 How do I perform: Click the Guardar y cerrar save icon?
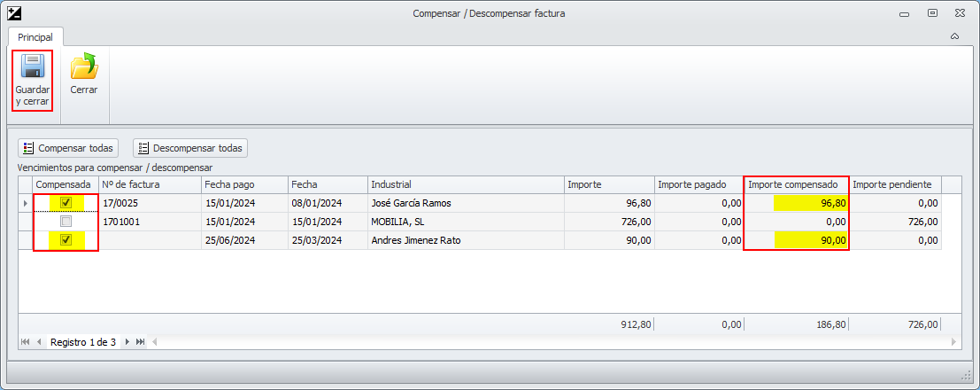pos(33,67)
